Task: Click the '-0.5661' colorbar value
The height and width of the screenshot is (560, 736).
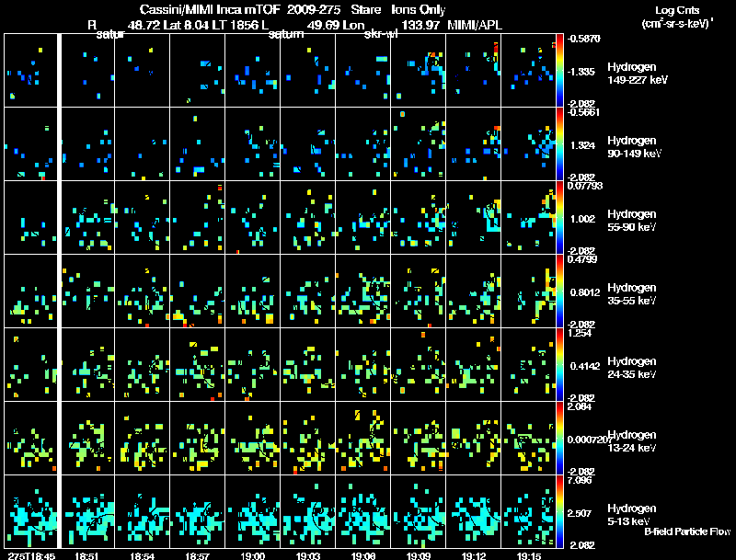Action: [583, 112]
